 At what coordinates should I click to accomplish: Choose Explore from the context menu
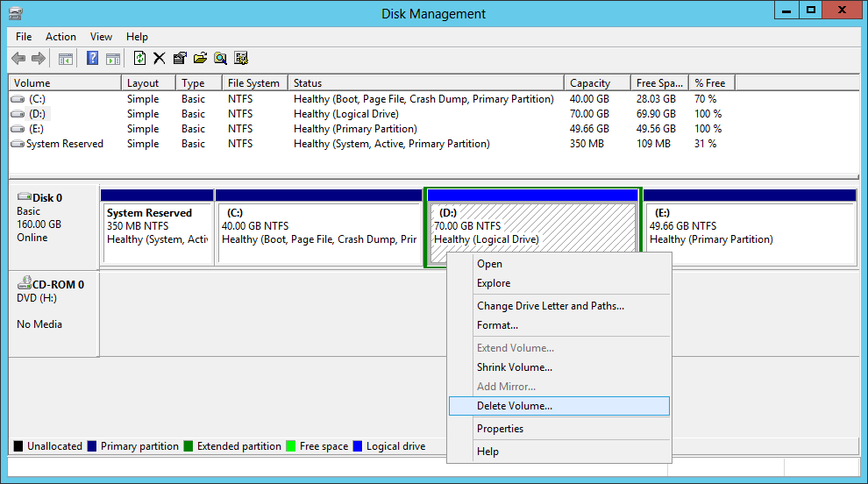[x=559, y=283]
